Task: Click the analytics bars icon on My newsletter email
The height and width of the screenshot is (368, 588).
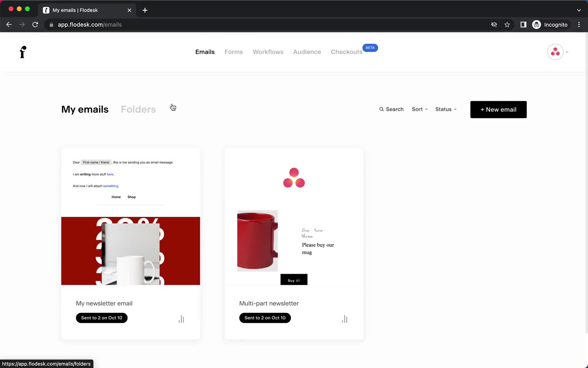Action: coord(181,318)
